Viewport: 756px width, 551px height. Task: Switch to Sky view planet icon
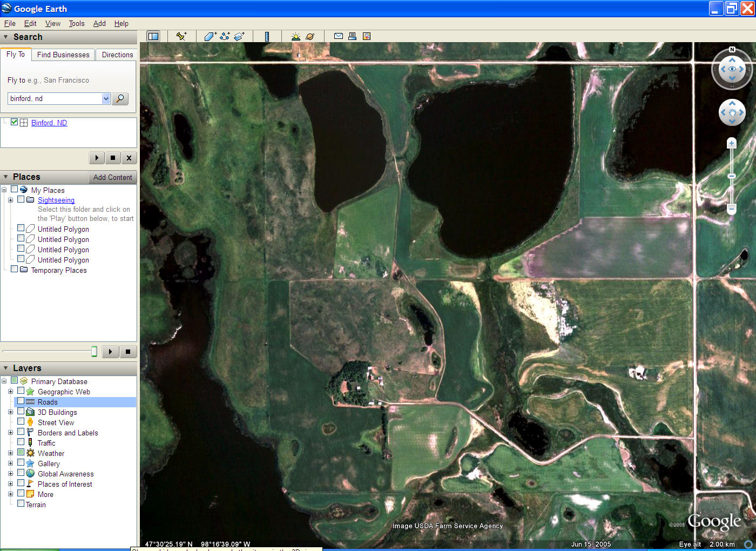click(310, 36)
